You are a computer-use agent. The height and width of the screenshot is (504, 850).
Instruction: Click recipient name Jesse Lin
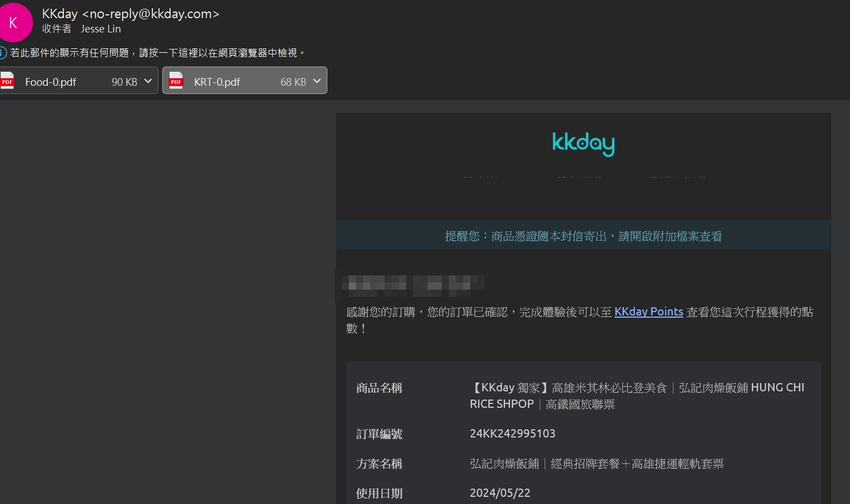[101, 29]
